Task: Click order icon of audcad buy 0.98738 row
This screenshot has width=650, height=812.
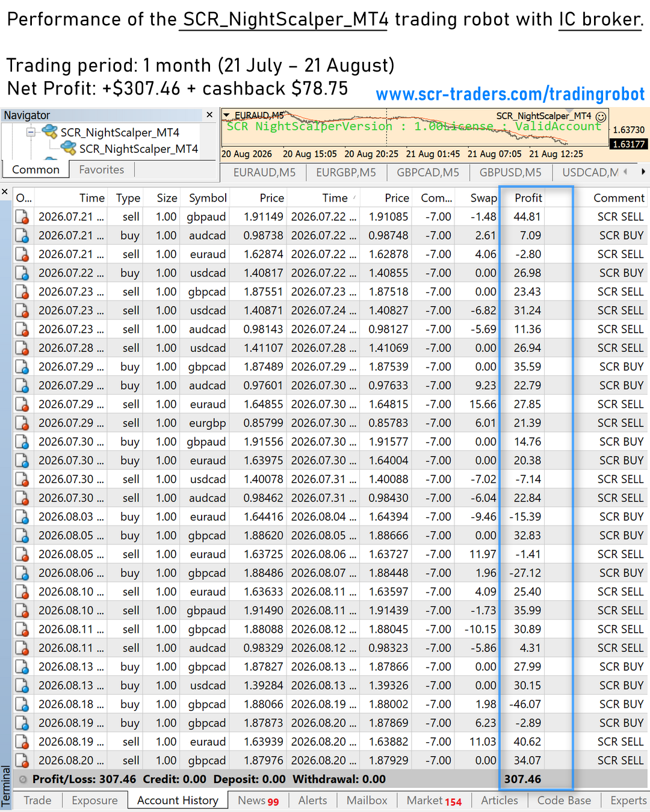Action: (22, 235)
